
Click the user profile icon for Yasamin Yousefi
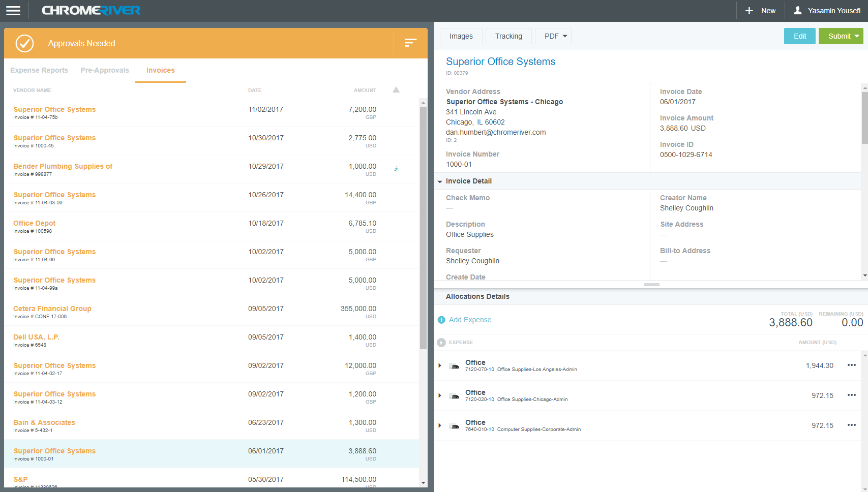click(x=798, y=11)
